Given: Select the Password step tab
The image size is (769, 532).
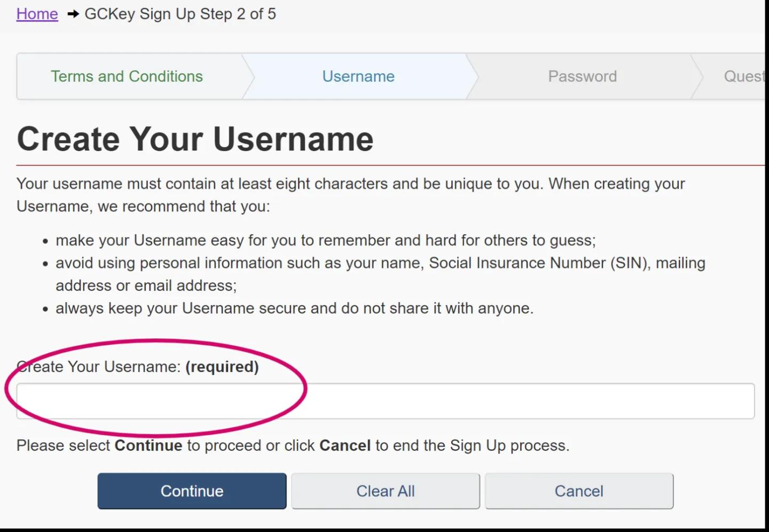Looking at the screenshot, I should [x=582, y=76].
